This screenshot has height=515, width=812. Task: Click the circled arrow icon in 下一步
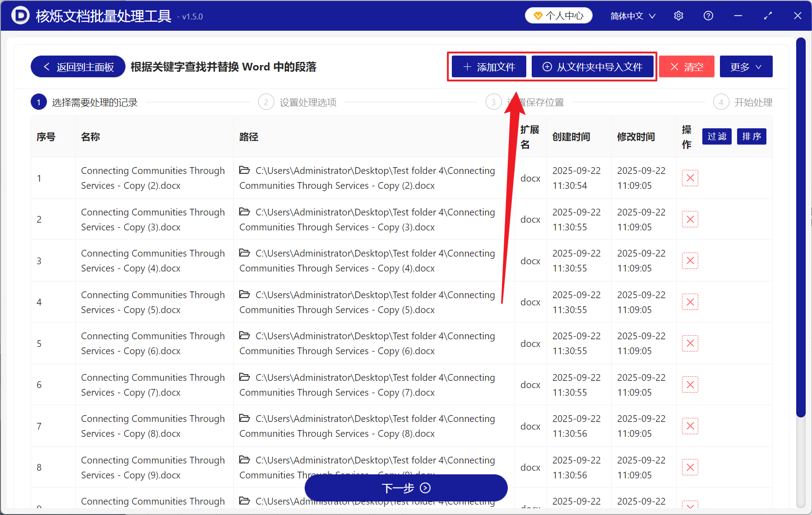click(424, 488)
